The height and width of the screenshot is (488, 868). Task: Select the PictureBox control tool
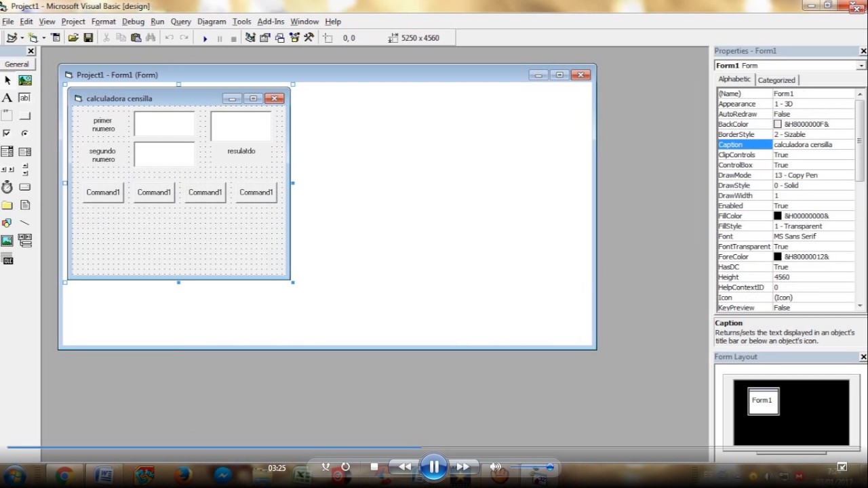[x=25, y=80]
